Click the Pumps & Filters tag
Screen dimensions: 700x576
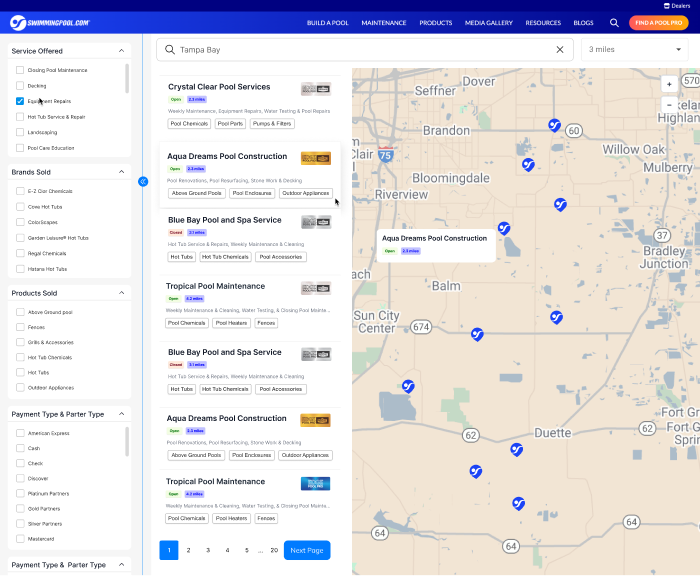click(272, 124)
